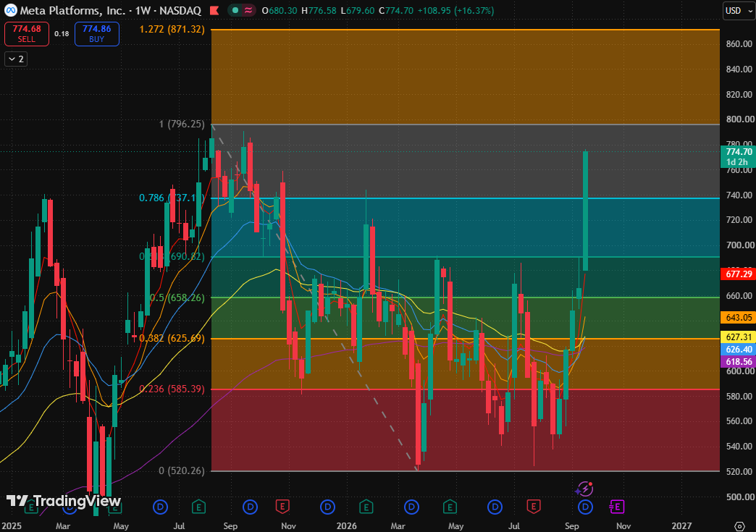Click the O680.30 open value
Screen dimensions: 756x532
(x=280, y=11)
